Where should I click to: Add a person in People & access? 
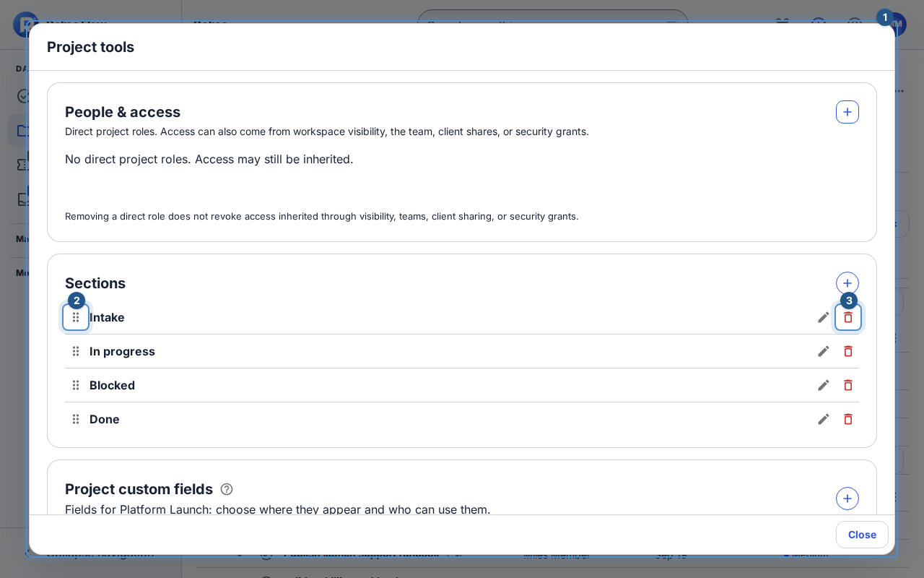(x=847, y=112)
